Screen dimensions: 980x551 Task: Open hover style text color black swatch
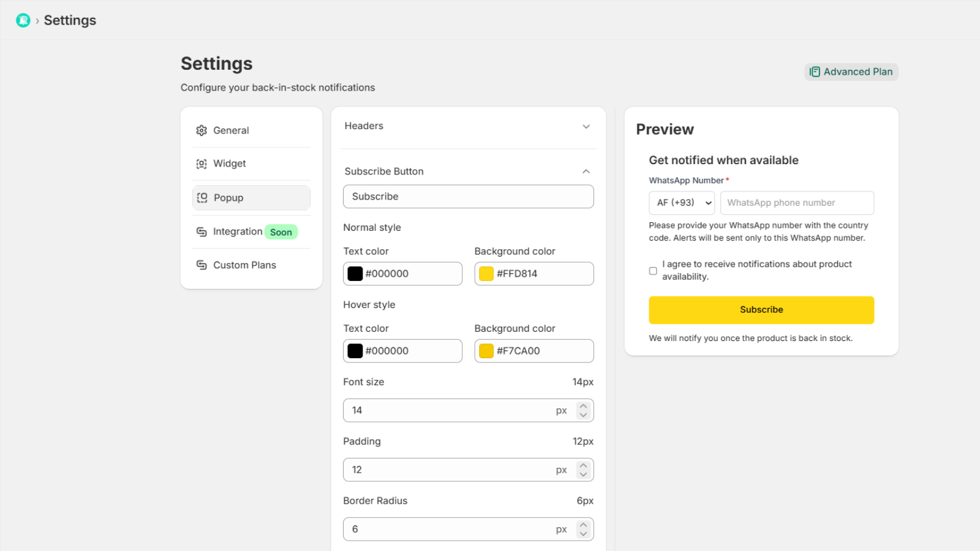point(355,351)
